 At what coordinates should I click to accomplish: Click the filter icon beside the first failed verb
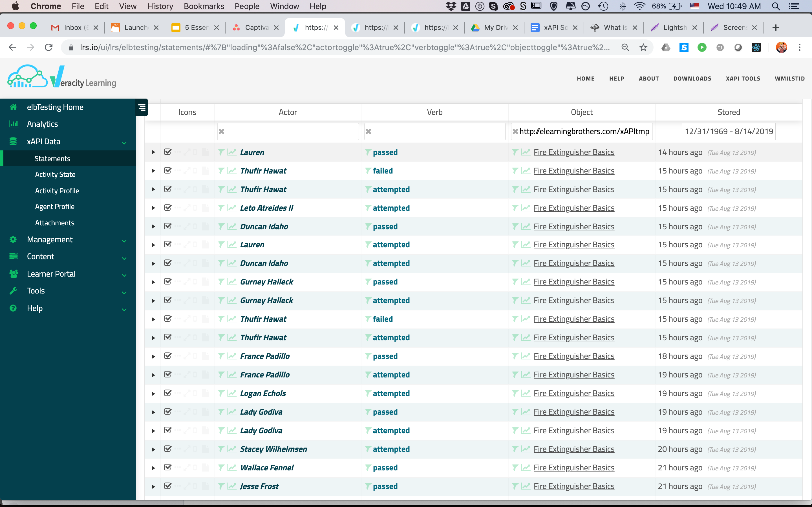coord(369,171)
